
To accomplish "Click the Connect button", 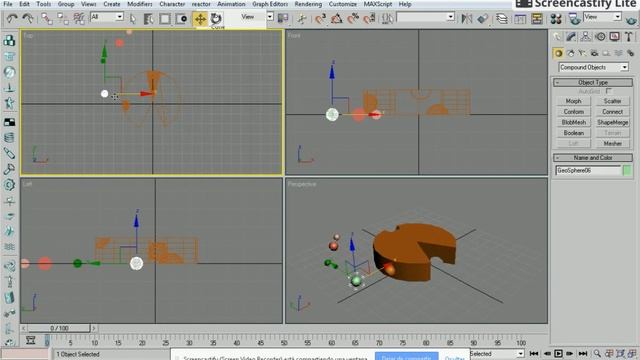I will coord(612,111).
